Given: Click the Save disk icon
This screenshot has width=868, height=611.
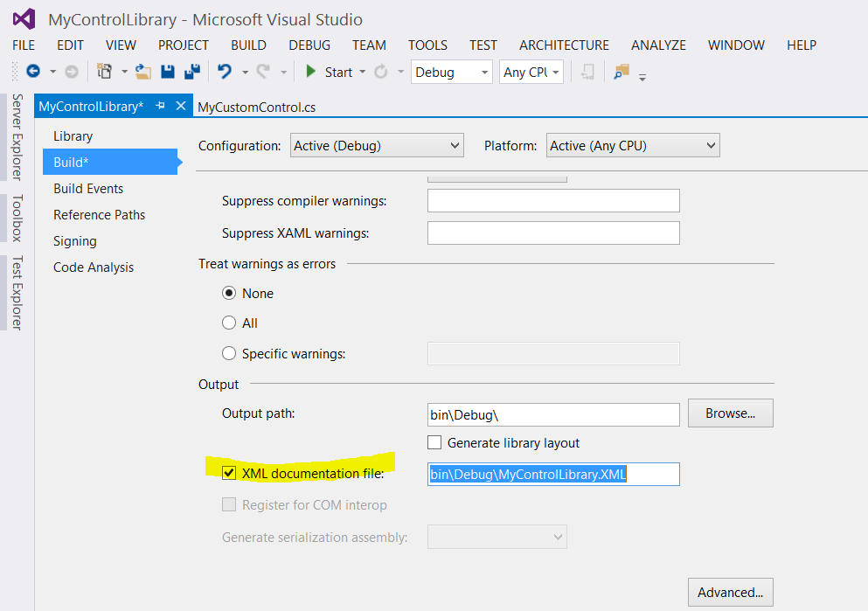Looking at the screenshot, I should click(x=168, y=72).
